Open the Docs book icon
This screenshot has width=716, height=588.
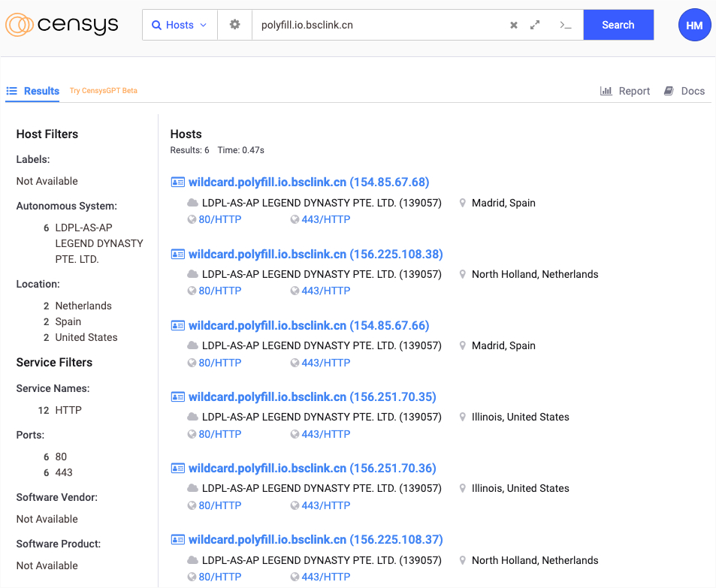pos(669,91)
